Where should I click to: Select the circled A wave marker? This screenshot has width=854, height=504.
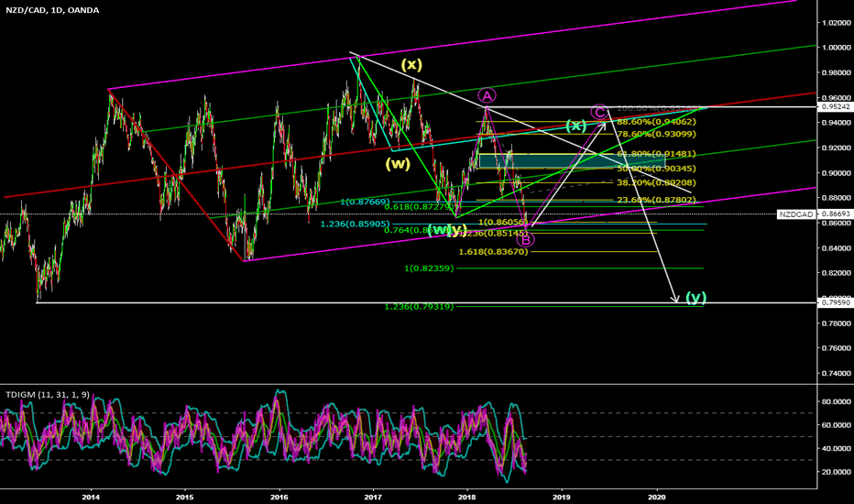click(487, 96)
